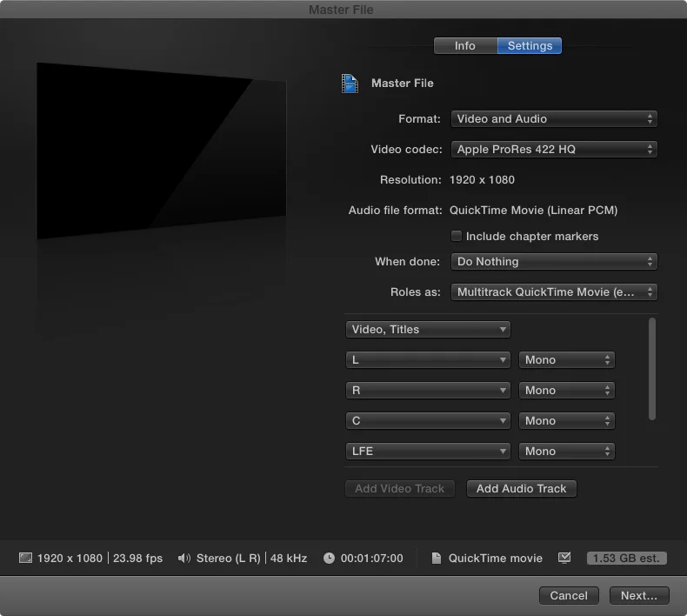The width and height of the screenshot is (687, 616).
Task: Click the QuickTime movie file icon
Action: pos(437,558)
